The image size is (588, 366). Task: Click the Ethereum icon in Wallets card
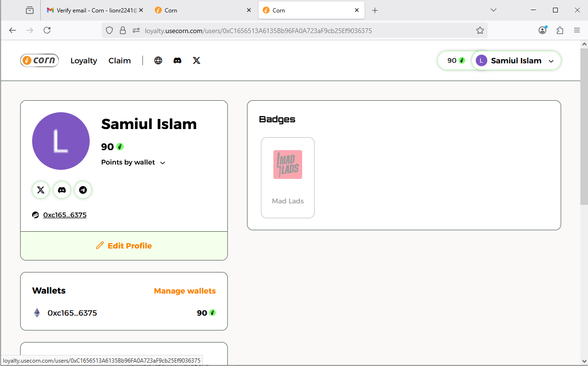click(37, 313)
